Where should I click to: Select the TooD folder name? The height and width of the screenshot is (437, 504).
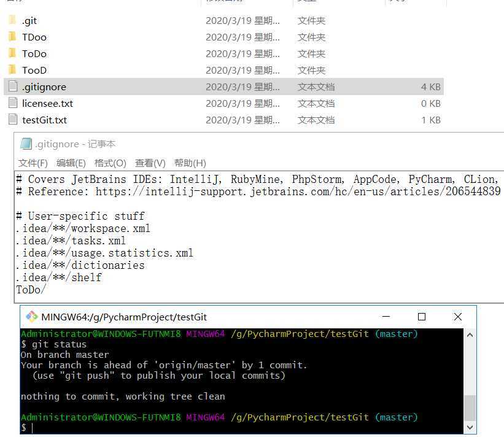click(34, 71)
